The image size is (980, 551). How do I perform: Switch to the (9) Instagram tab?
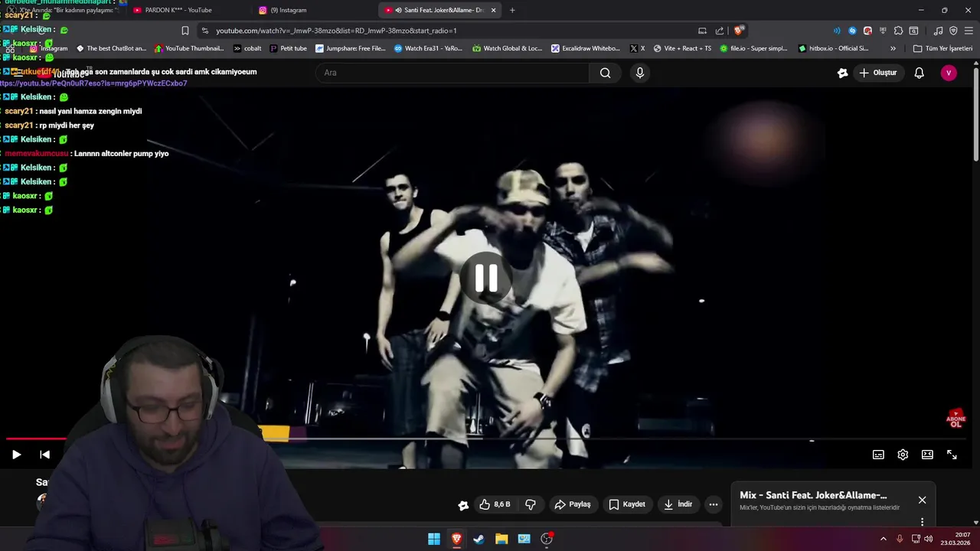click(312, 10)
